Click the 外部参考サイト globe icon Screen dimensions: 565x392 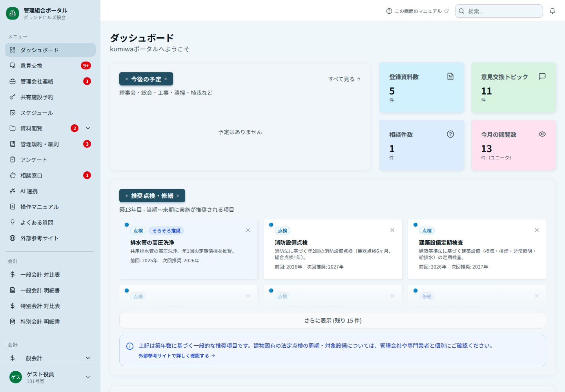pyautogui.click(x=13, y=238)
